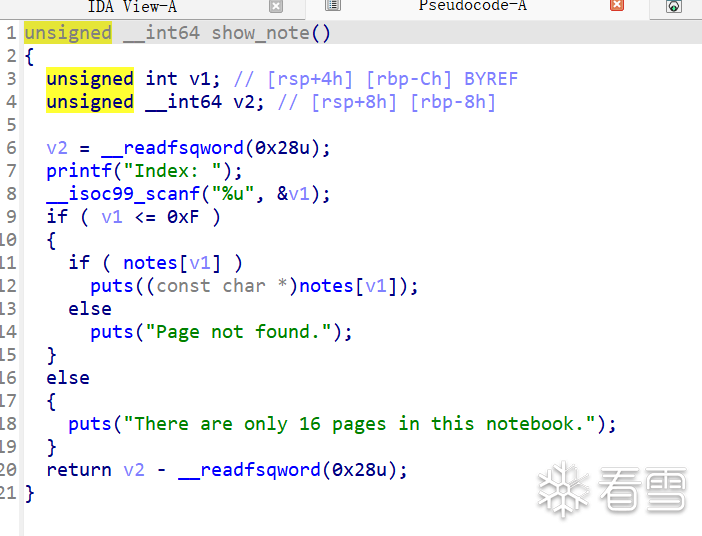Screen dimensions: 702x536
Task: Select the "Index: " string literal
Action: (x=172, y=171)
